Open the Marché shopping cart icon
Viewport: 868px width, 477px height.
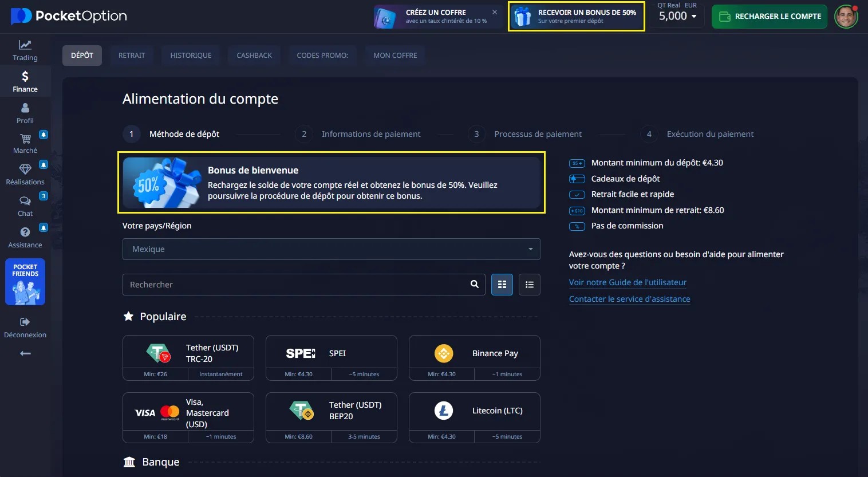(x=25, y=139)
